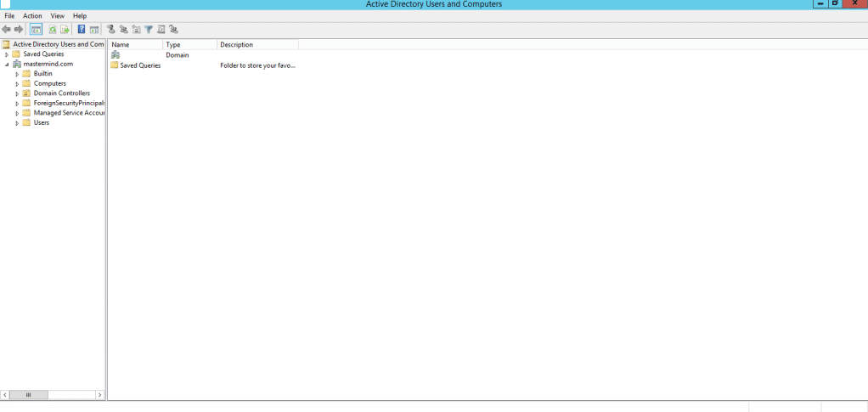Toggle the Show/Hide Action Pane button
This screenshot has height=412, width=868.
pyautogui.click(x=94, y=29)
